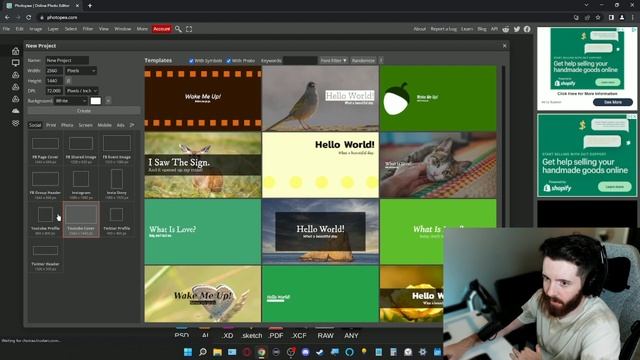The image size is (640, 360).
Task: Click the link icon beside Height field
Action: [x=68, y=81]
